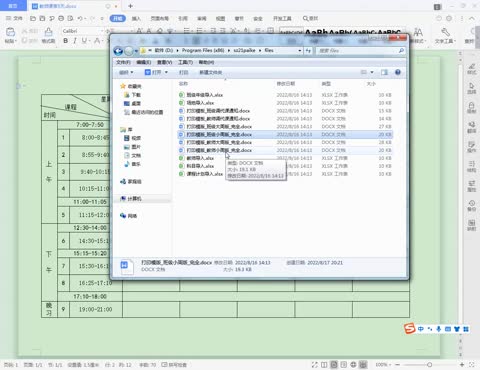
Task: Click the paste clipboard icon in ribbon
Action: point(10,32)
